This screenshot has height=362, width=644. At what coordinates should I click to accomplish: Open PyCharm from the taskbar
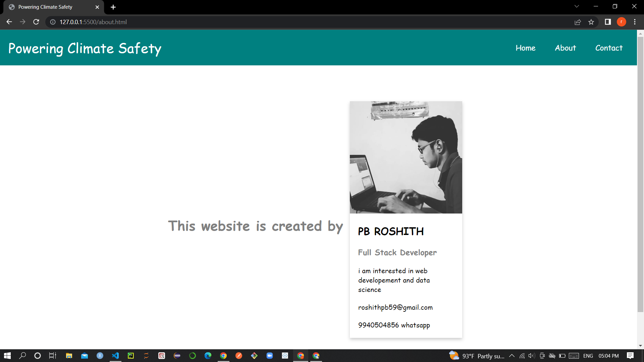tap(130, 356)
